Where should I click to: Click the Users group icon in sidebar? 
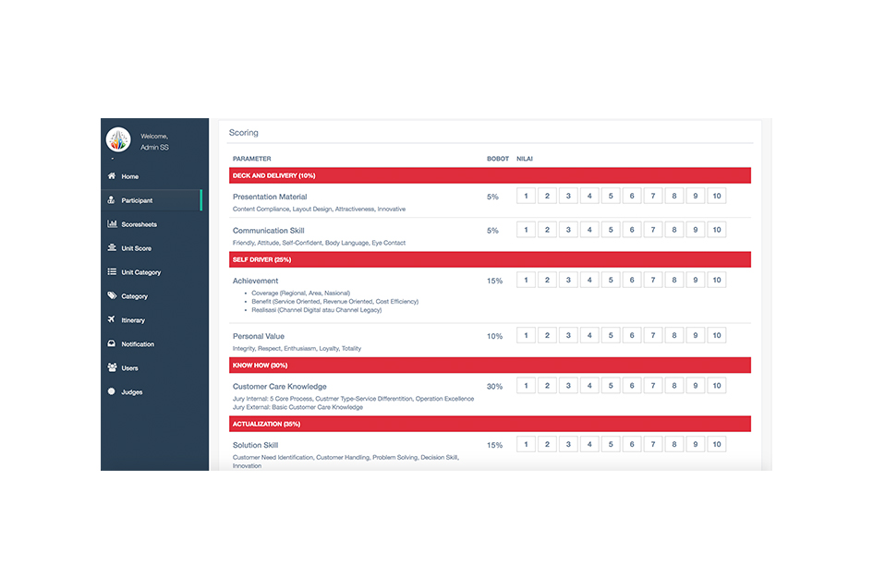pyautogui.click(x=113, y=367)
